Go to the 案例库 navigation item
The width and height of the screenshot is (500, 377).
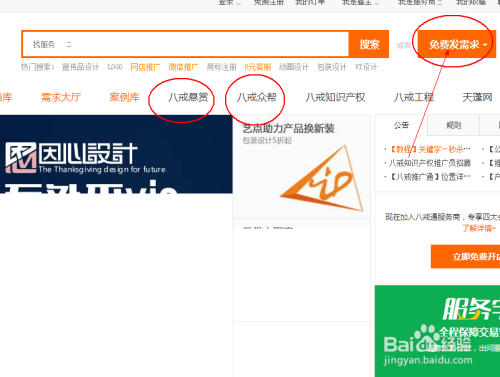coord(124,97)
